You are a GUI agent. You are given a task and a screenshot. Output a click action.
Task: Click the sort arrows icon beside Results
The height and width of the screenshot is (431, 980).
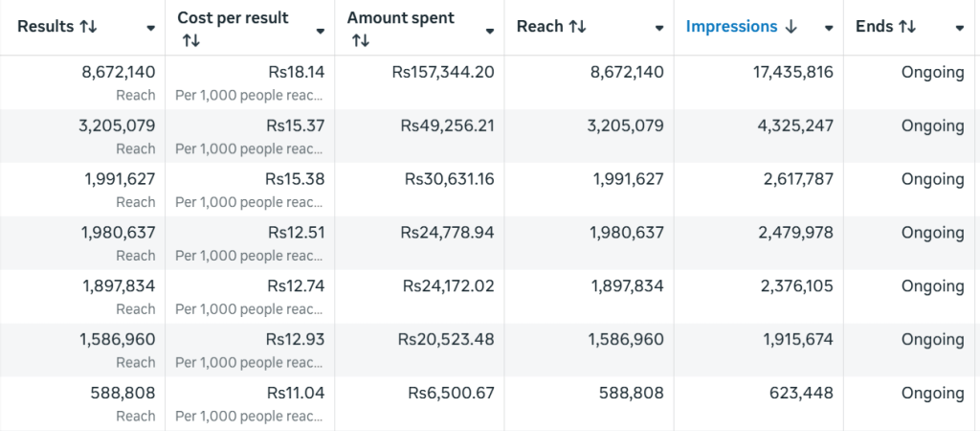(x=88, y=27)
